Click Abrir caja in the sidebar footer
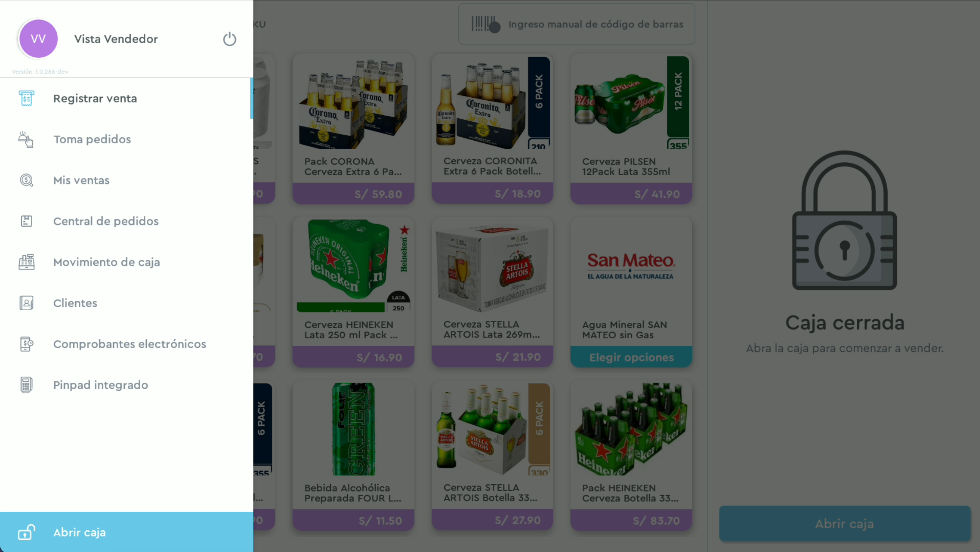The width and height of the screenshot is (980, 552). 126,532
